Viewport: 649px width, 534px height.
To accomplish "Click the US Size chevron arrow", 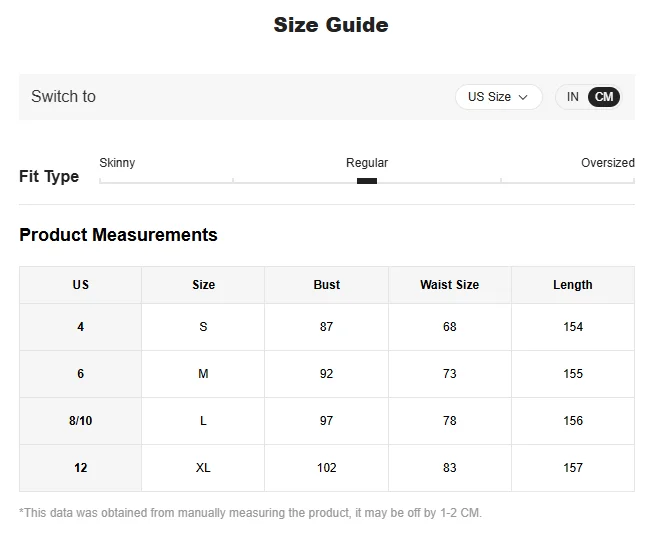I will point(523,97).
